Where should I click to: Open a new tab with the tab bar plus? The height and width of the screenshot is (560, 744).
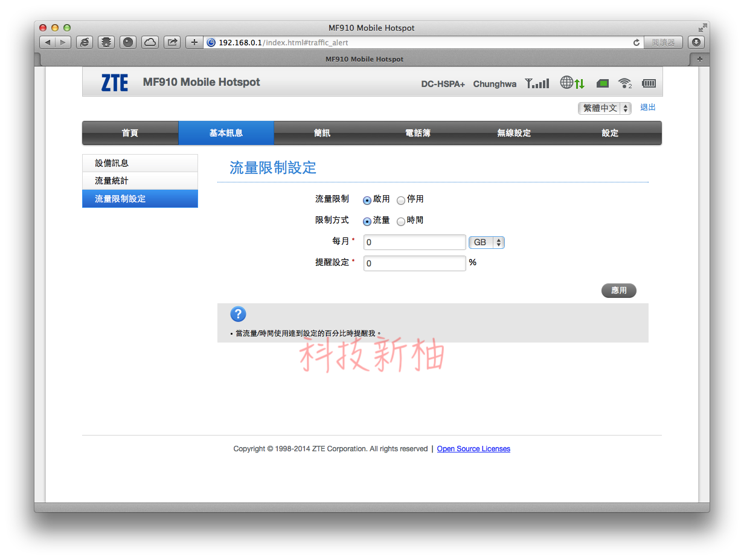(700, 59)
